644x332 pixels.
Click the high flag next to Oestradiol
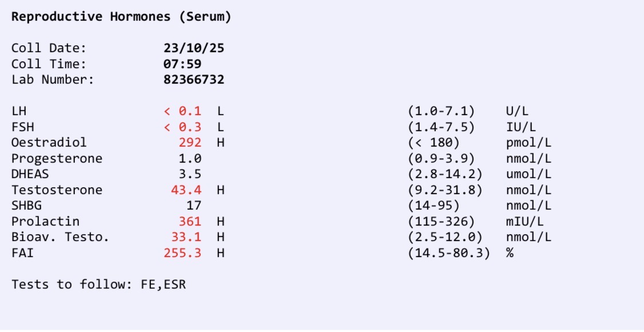coord(220,143)
